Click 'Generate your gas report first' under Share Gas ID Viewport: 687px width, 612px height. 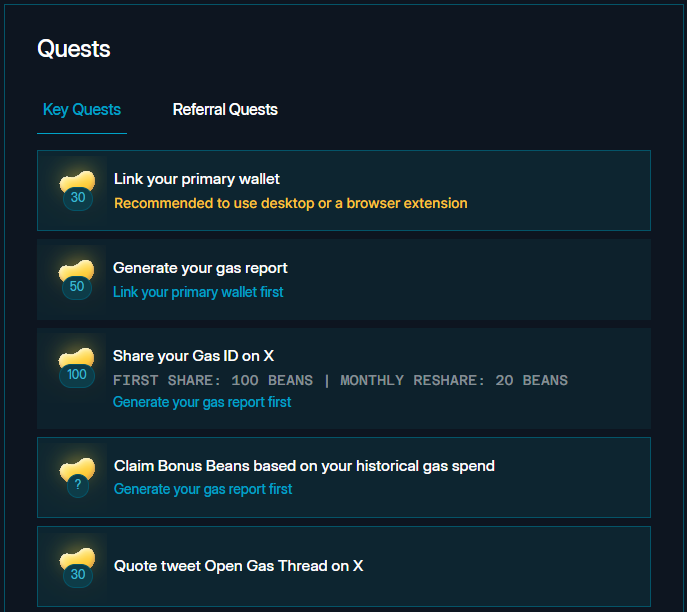coord(202,402)
